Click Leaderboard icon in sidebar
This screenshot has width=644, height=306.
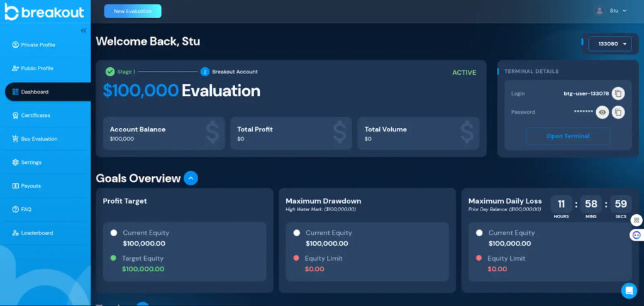pyautogui.click(x=16, y=233)
